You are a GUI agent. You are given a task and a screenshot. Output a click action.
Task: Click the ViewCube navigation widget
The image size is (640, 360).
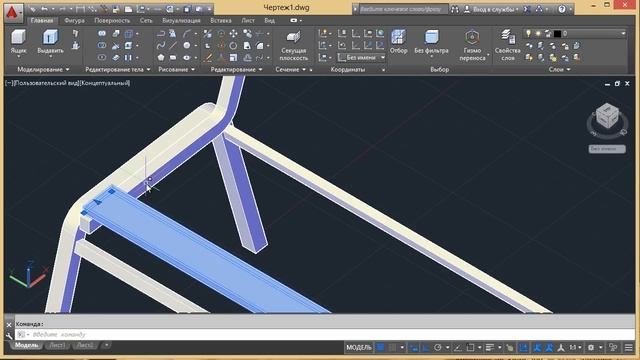click(x=607, y=116)
